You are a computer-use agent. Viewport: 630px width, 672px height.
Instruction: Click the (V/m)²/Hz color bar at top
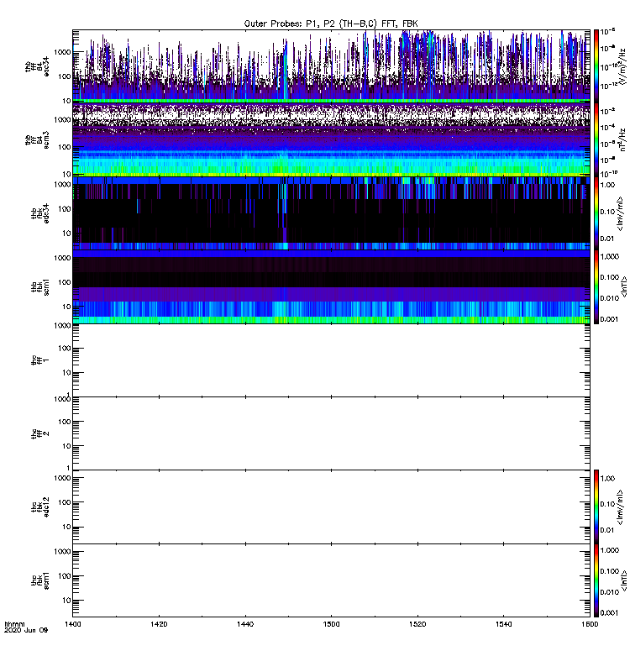pos(596,66)
